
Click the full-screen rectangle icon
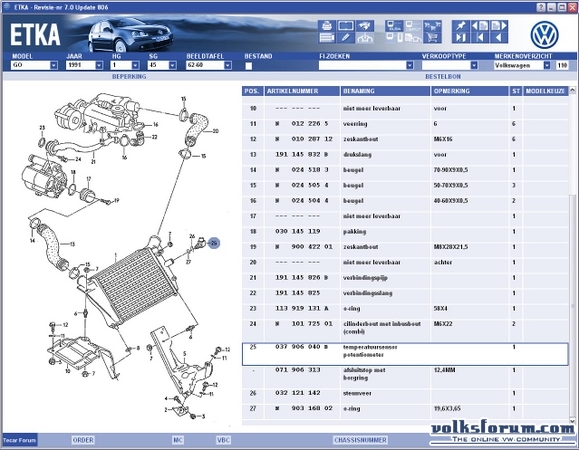tap(346, 25)
